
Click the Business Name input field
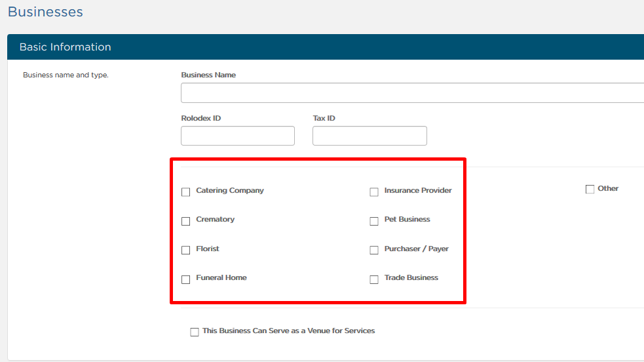(412, 93)
